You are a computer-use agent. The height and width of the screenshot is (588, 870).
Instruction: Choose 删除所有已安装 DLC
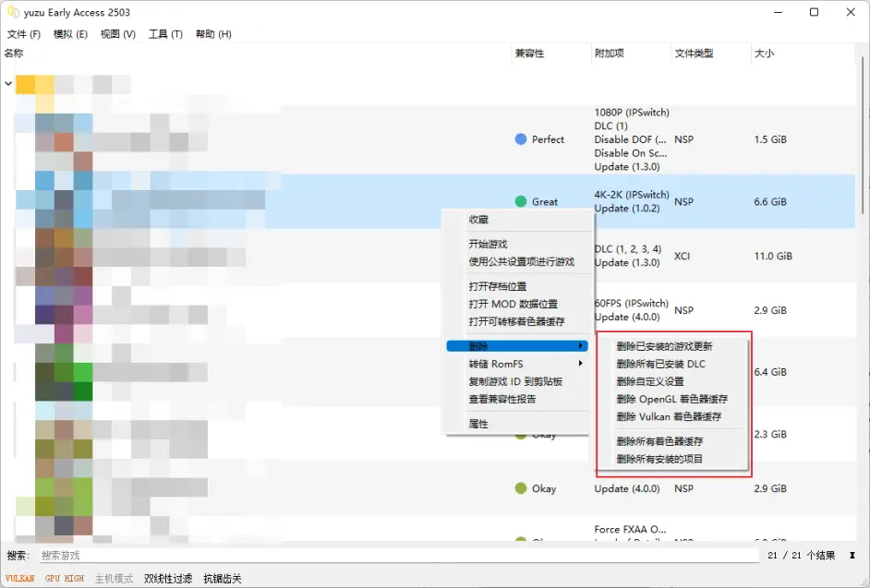pos(661,364)
